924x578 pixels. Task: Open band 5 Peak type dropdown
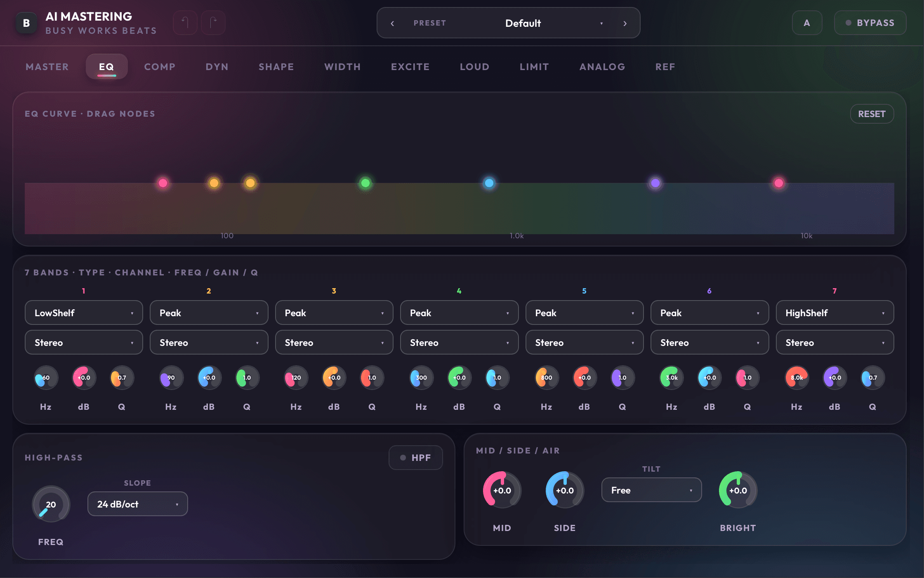pos(584,313)
